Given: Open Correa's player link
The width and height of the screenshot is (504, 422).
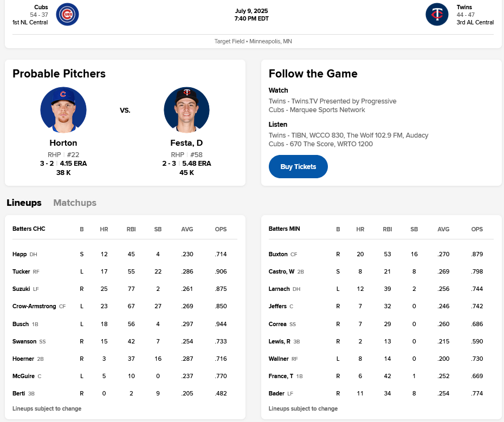Looking at the screenshot, I should 277,324.
